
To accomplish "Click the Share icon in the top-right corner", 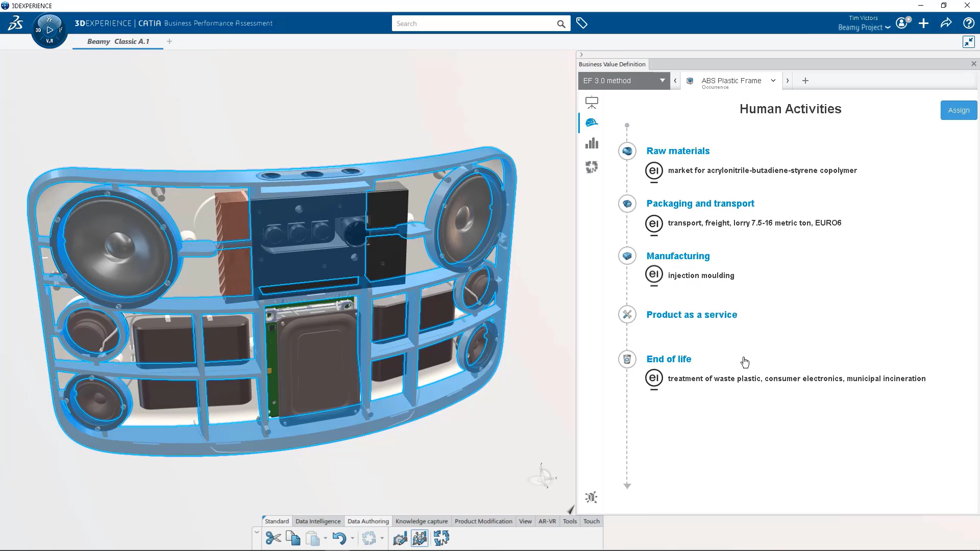I will 946,23.
